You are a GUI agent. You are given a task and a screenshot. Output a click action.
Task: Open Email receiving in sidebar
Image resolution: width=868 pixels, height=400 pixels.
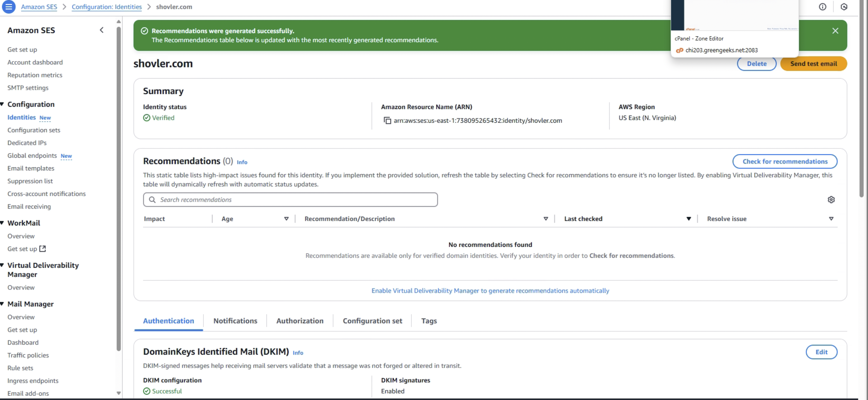coord(29,207)
